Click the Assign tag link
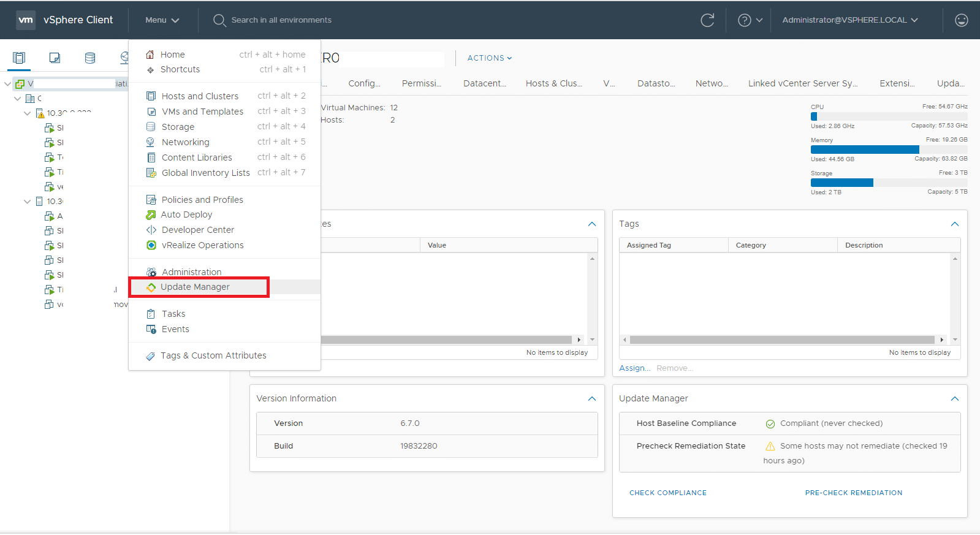The height and width of the screenshot is (535, 980). 635,368
